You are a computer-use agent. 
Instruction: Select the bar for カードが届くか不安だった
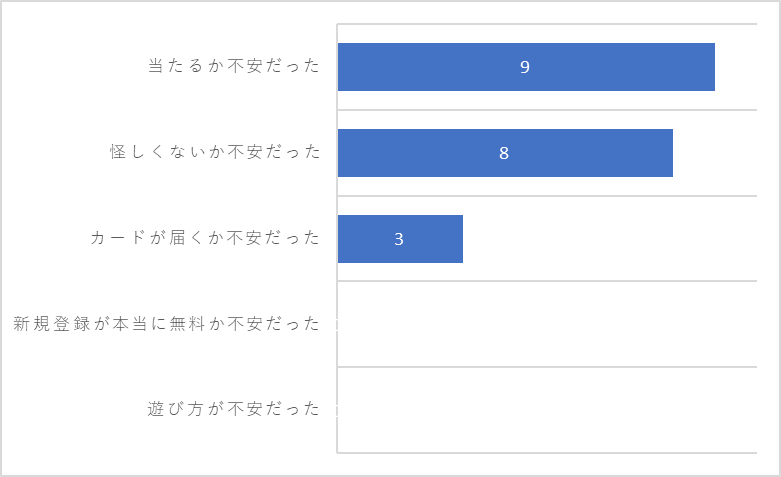tap(400, 239)
